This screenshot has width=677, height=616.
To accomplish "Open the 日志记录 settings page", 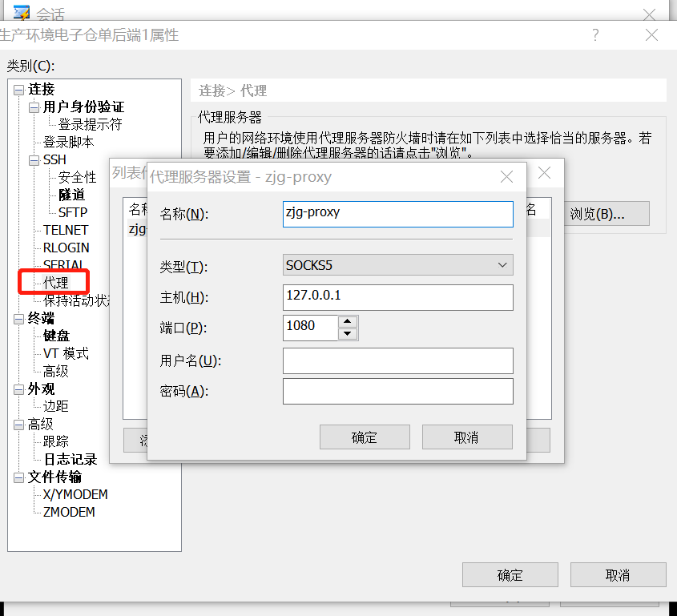I will coord(71,459).
